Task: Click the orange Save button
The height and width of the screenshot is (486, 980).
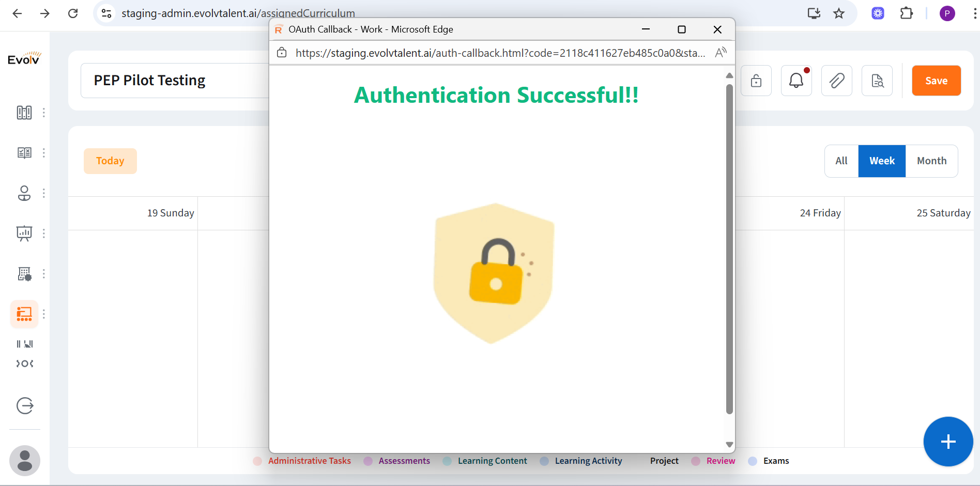Action: 936,81
